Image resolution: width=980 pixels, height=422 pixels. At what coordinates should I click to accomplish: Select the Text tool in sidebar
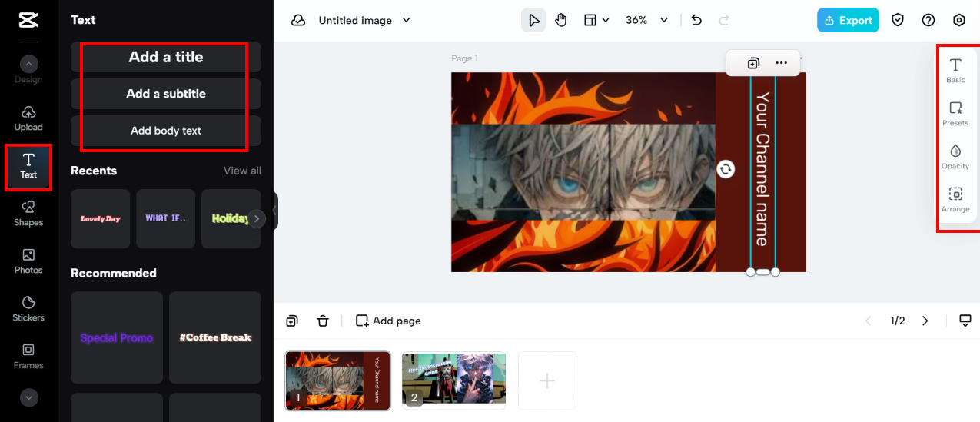[28, 166]
